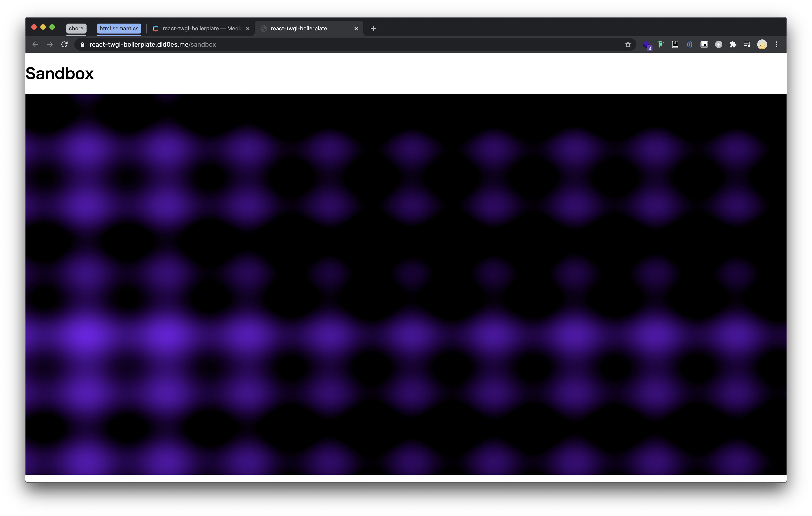Open the cat profile avatar menu
Screen dimensions: 812x516
[x=762, y=44]
